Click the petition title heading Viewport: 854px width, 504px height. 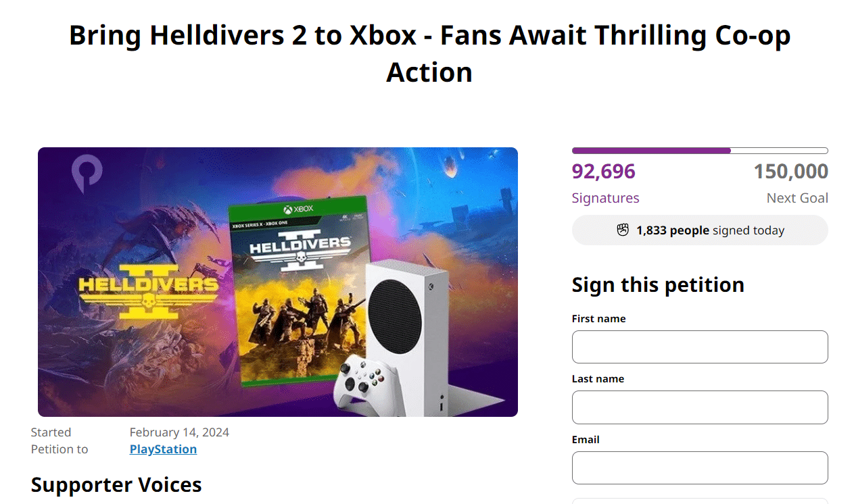point(429,54)
